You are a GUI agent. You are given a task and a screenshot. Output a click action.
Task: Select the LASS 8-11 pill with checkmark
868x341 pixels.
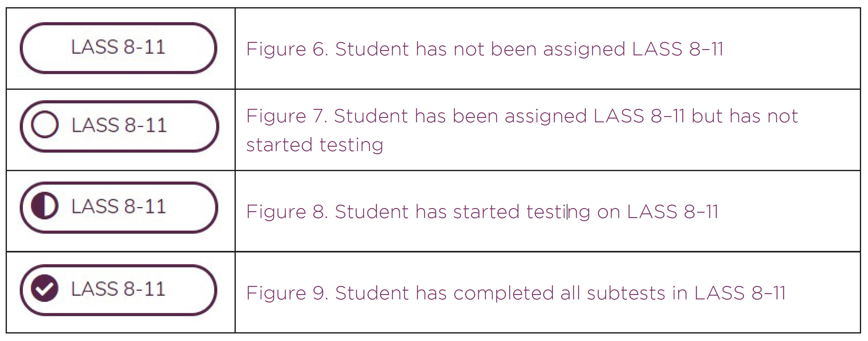[118, 290]
